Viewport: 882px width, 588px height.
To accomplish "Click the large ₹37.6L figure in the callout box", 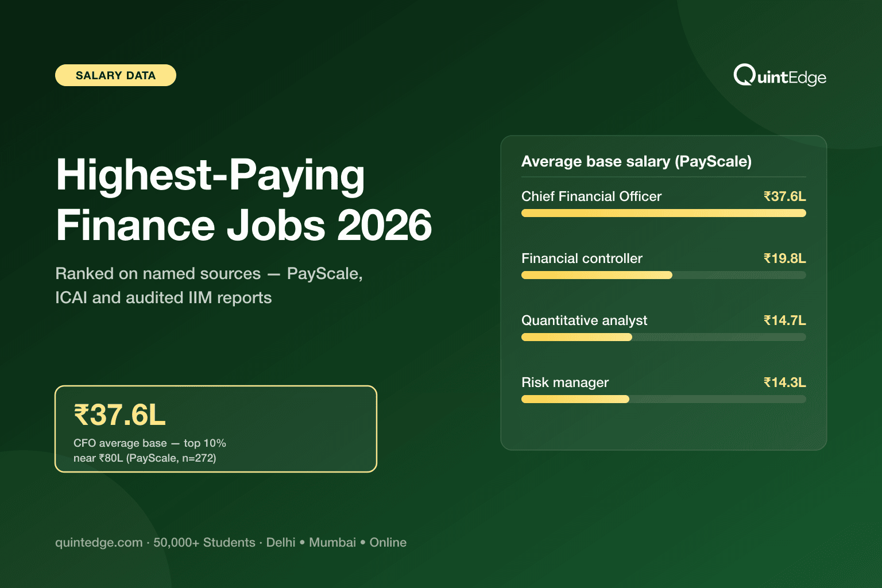I will coord(119,415).
